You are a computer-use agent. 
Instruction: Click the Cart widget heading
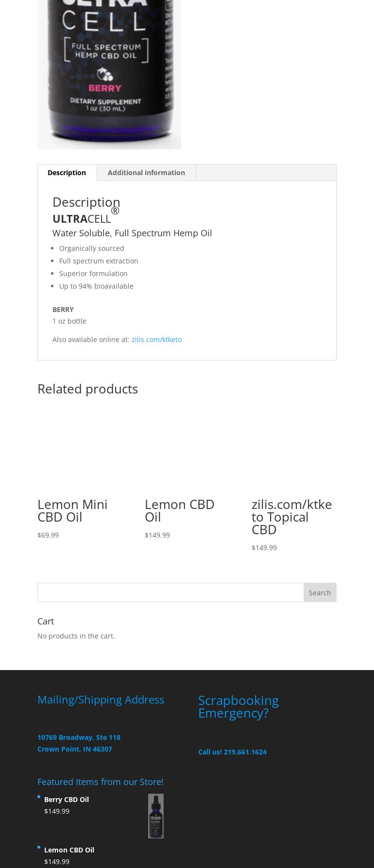[46, 621]
